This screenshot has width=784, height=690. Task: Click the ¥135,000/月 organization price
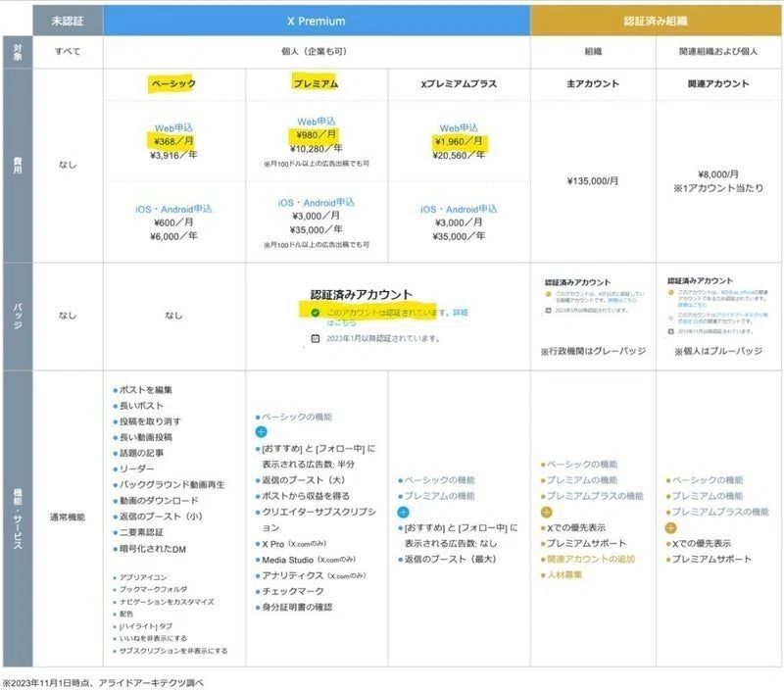tap(593, 180)
